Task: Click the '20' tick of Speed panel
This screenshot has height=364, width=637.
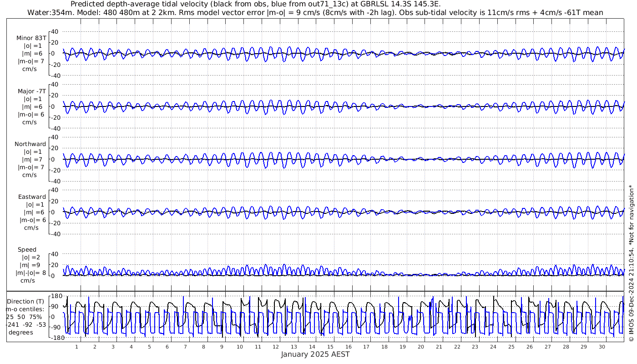Action: 55,265
